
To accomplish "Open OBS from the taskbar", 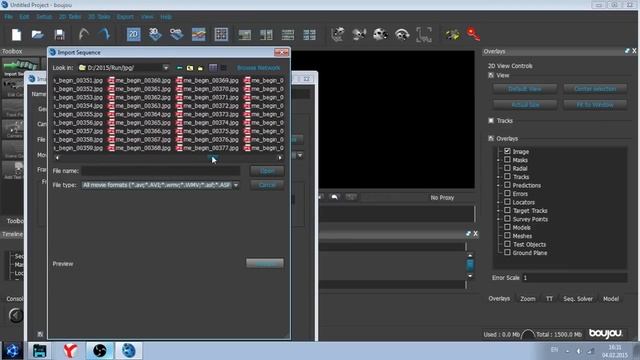I will 100,351.
